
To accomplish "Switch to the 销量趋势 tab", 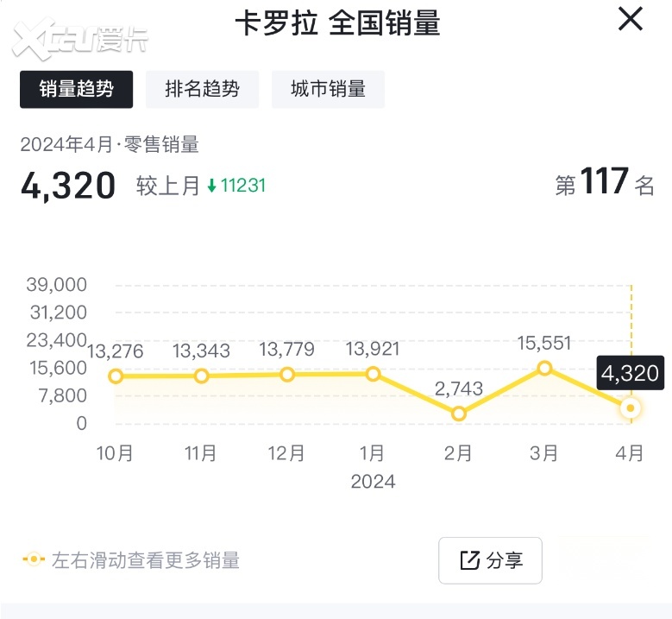I will pos(77,89).
